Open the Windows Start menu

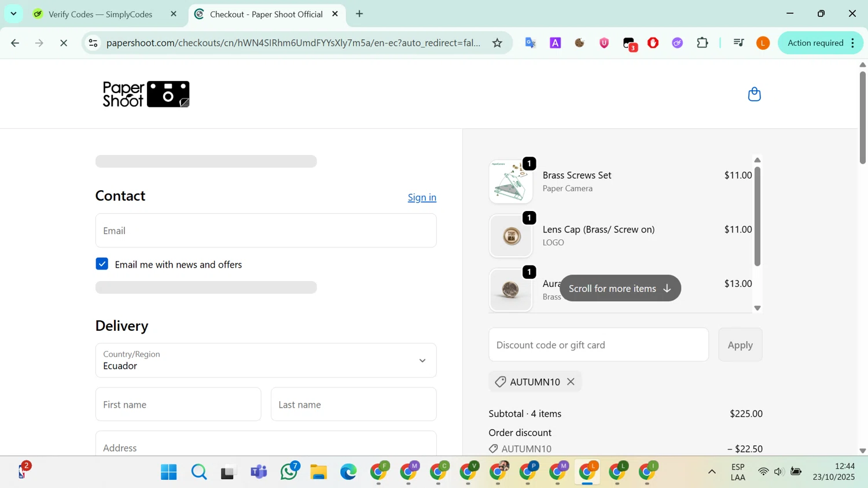click(x=168, y=472)
